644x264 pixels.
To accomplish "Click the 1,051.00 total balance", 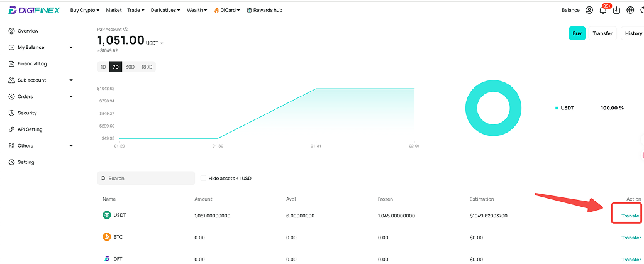I will point(121,40).
